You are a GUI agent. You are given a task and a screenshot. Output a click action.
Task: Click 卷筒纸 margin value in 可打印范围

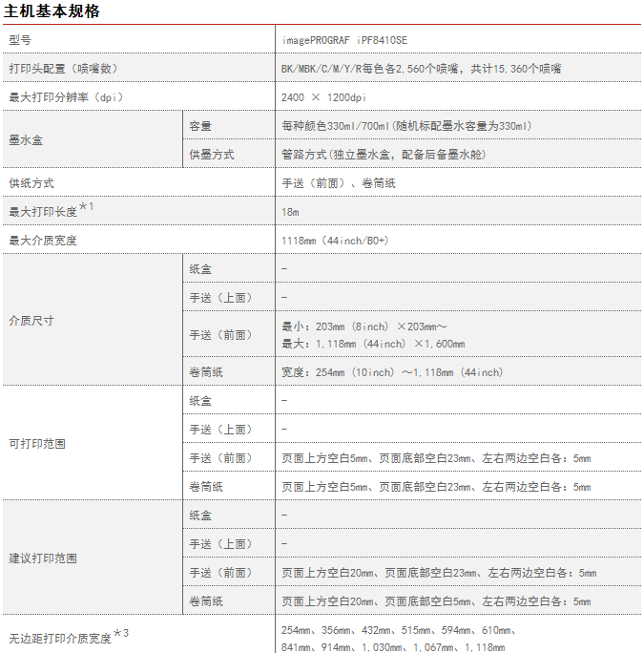click(x=436, y=487)
